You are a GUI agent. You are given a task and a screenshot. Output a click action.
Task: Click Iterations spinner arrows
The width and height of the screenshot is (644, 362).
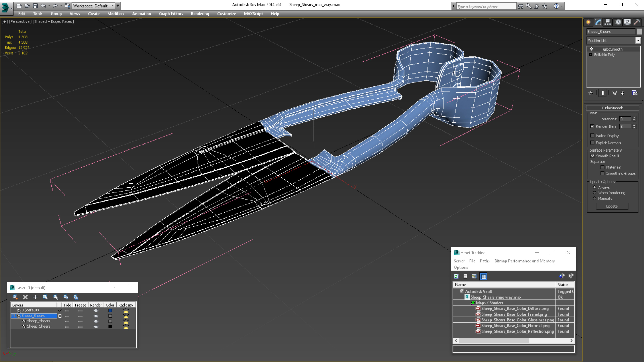pos(634,119)
